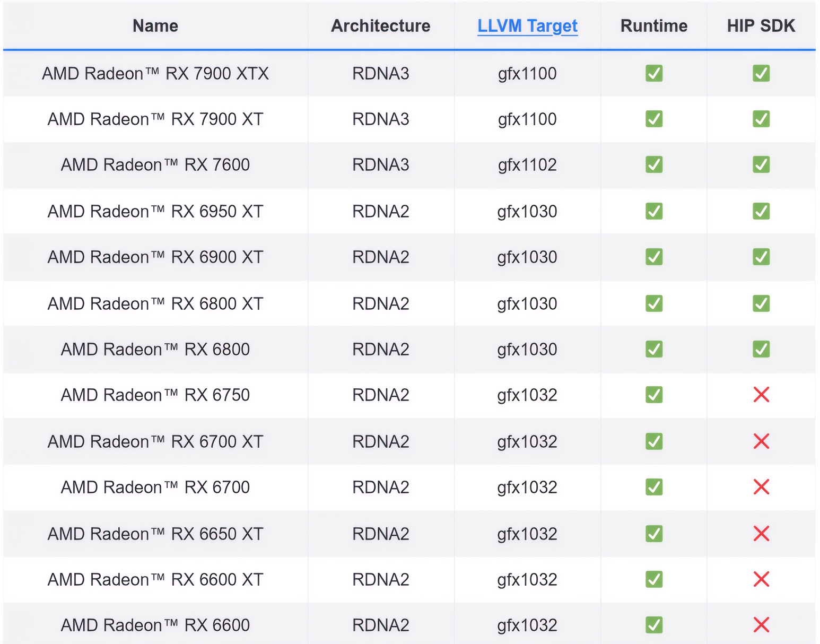Select the gfx1100 cell in the RX 7900 XTX row
Screen dimensions: 820x644
pyautogui.click(x=527, y=74)
